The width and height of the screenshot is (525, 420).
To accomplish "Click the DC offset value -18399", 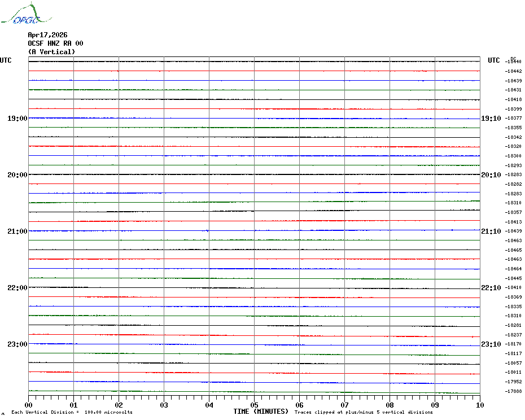I will coord(513,109).
